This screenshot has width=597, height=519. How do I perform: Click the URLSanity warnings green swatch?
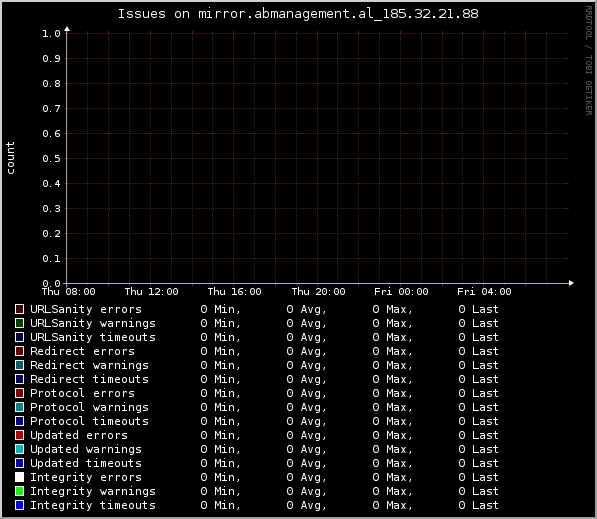tap(19, 323)
